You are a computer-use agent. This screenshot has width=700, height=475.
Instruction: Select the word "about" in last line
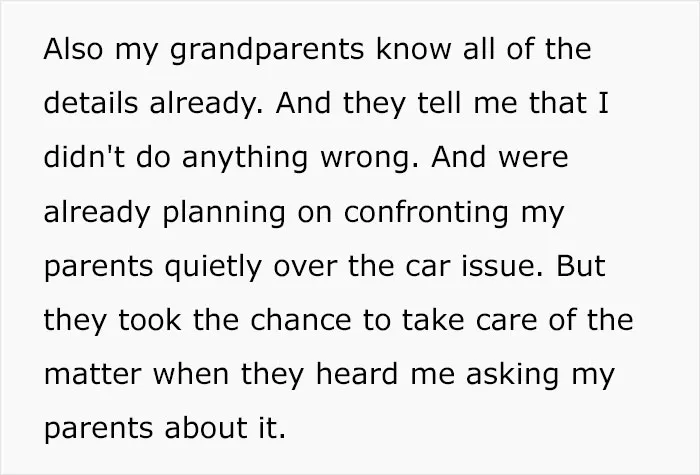coord(206,427)
